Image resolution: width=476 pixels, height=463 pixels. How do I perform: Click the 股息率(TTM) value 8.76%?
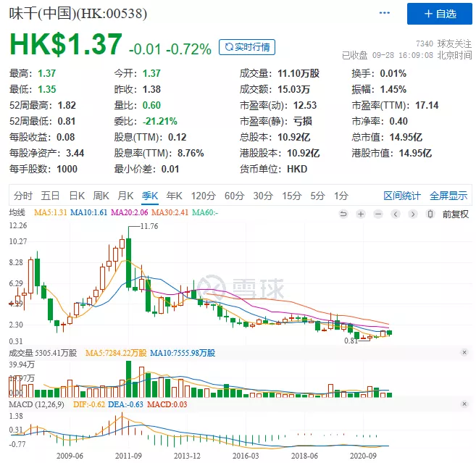pyautogui.click(x=191, y=153)
